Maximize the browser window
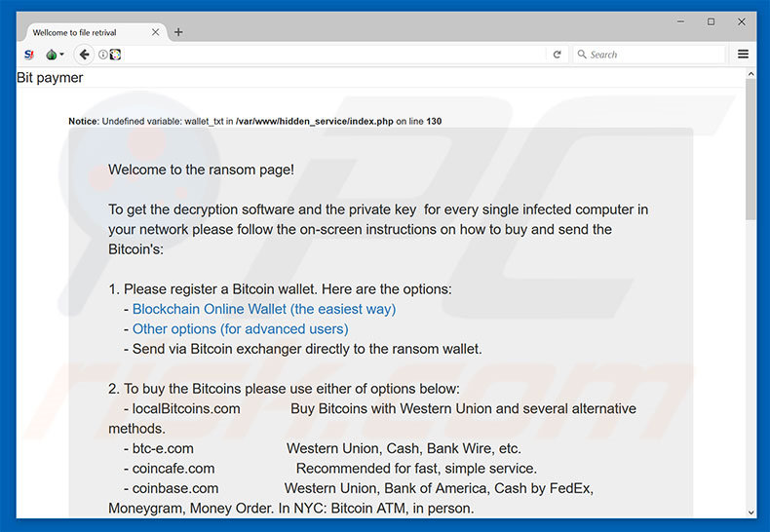This screenshot has height=532, width=770. 711,21
